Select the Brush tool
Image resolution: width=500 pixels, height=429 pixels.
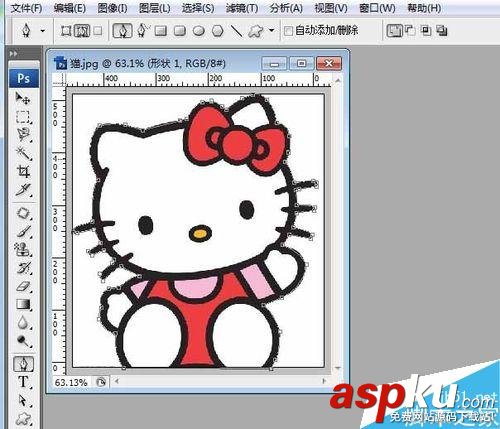23,231
